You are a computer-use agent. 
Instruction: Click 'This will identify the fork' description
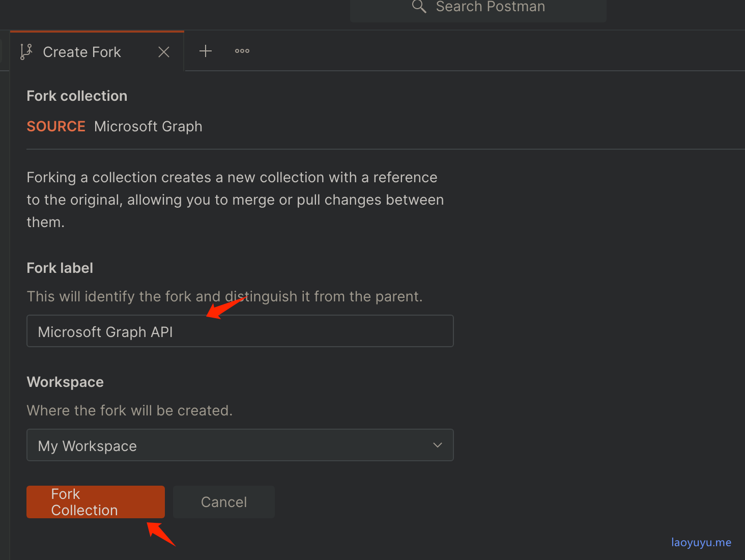[224, 296]
